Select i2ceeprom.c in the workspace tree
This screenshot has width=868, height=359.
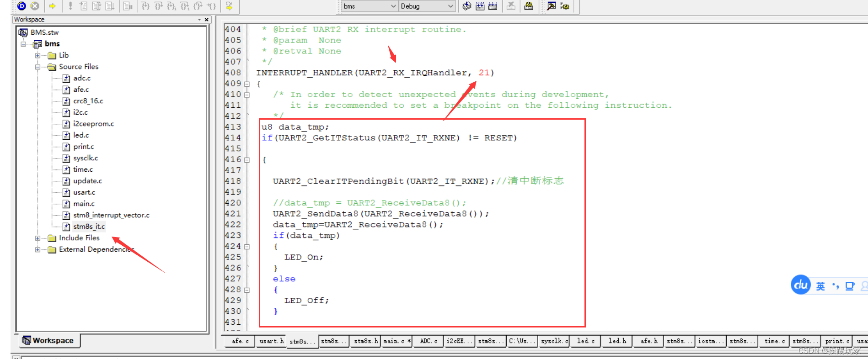(x=93, y=124)
